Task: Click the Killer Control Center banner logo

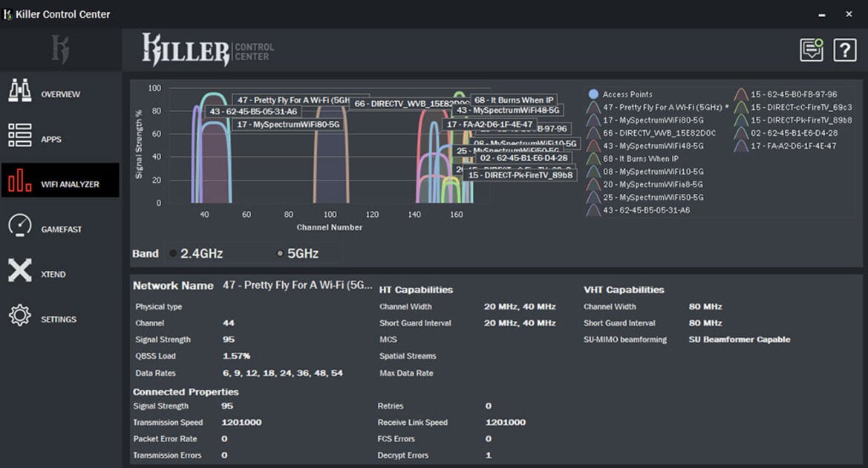Action: 208,50
